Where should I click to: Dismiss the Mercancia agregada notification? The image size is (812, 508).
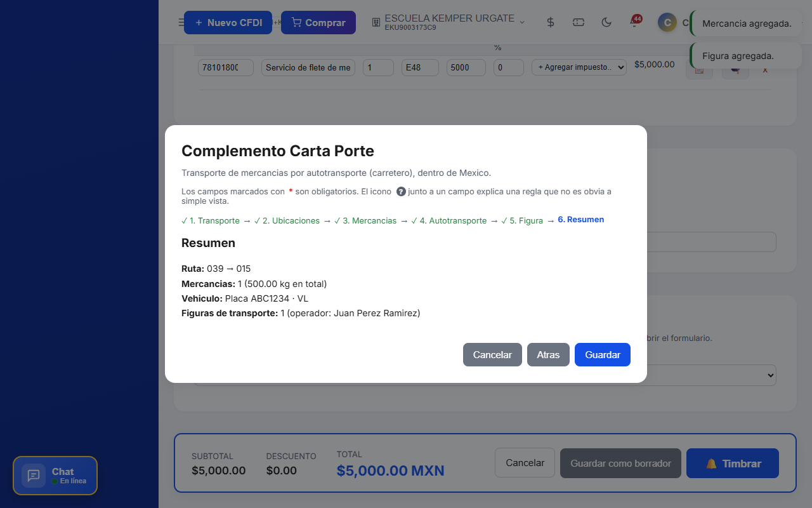(746, 23)
